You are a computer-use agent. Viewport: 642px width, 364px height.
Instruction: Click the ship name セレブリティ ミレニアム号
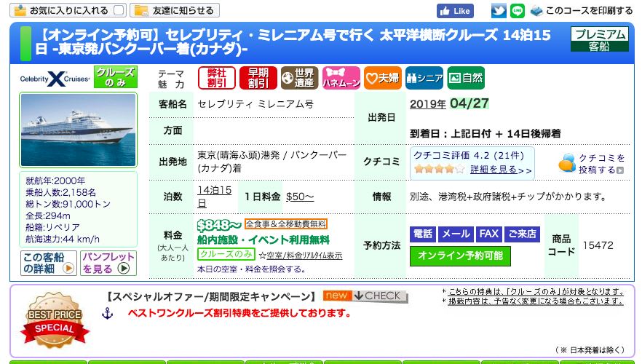[255, 104]
